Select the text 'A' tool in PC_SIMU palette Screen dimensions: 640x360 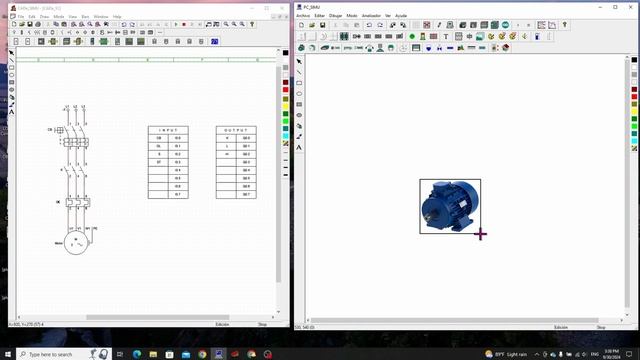coord(299,147)
